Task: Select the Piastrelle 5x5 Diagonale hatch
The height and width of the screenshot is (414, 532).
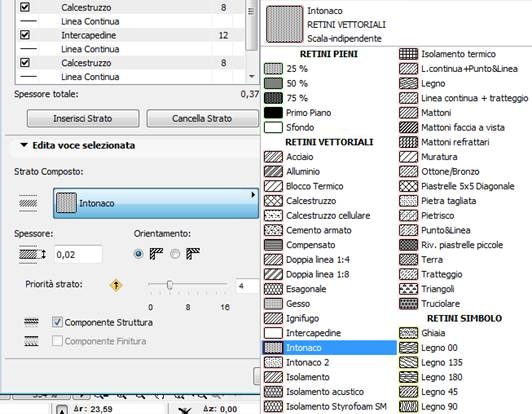Action: tap(408, 186)
